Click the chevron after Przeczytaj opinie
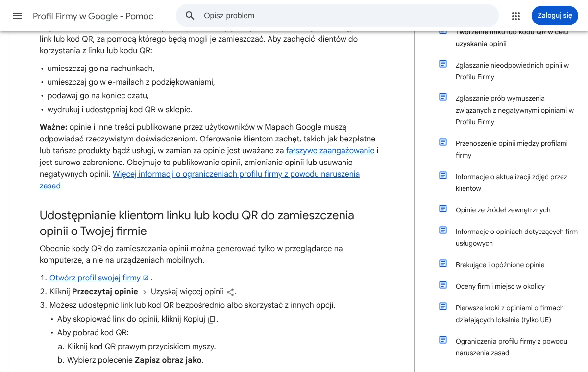The width and height of the screenshot is (588, 372). (144, 292)
